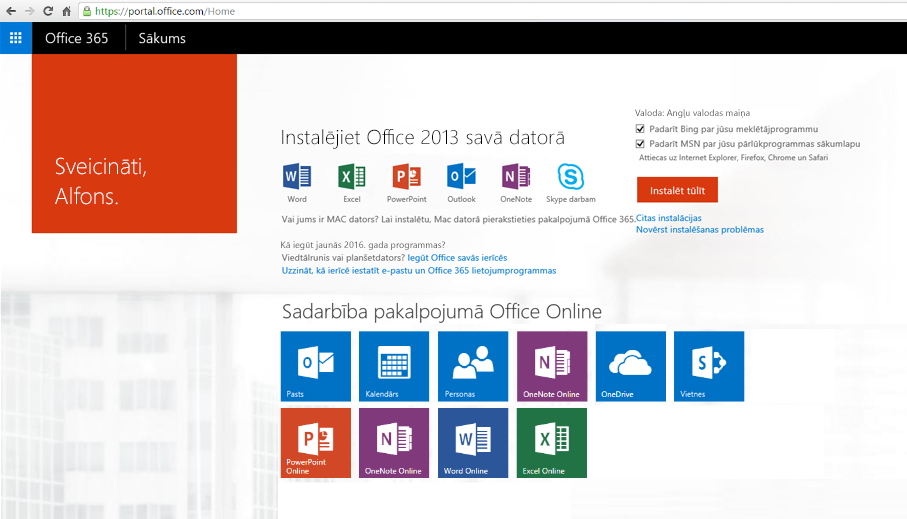Open the OneNote Online tile next to OneDrive
This screenshot has width=907, height=519.
pos(552,366)
